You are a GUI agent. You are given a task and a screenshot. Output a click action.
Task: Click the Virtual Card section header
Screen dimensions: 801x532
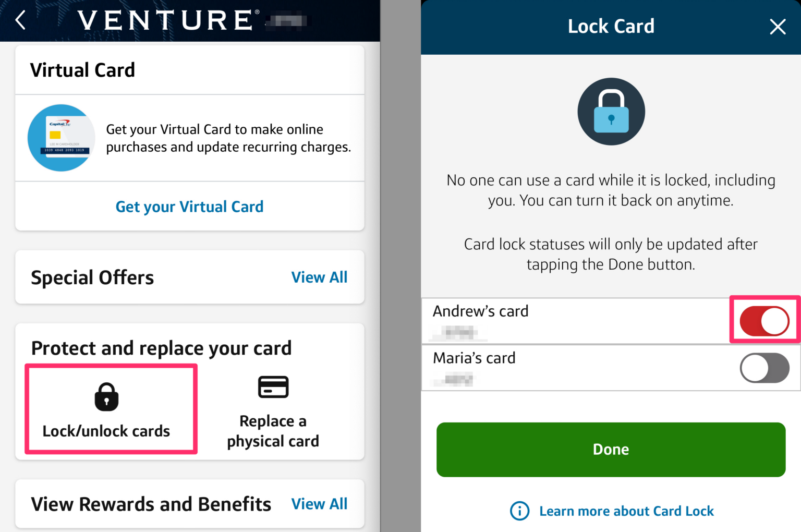click(x=83, y=70)
